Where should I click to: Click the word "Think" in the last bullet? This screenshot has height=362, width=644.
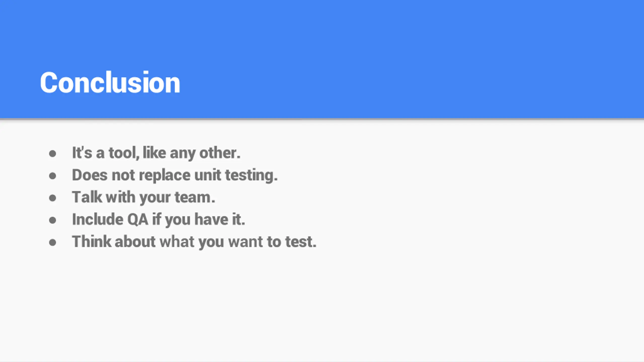coord(92,242)
